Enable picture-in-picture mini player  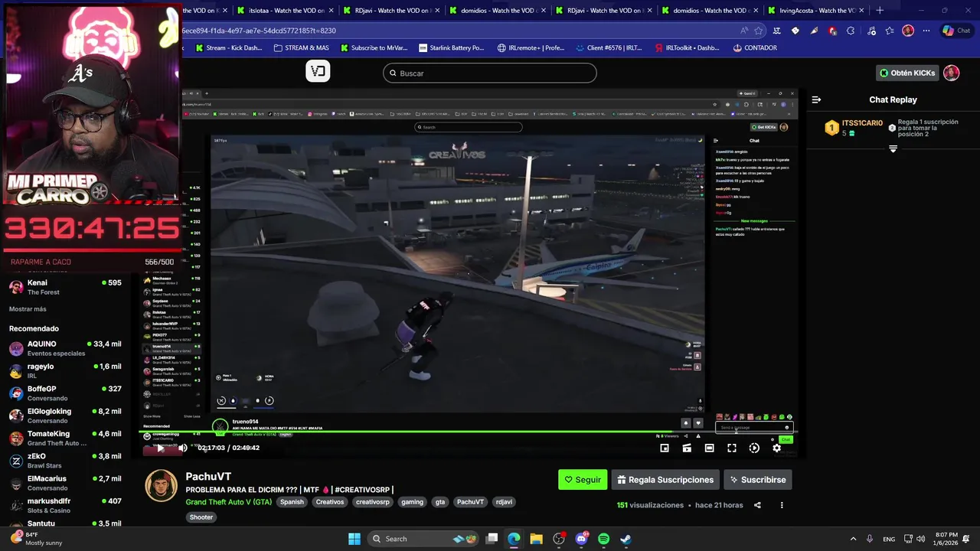[x=665, y=448]
